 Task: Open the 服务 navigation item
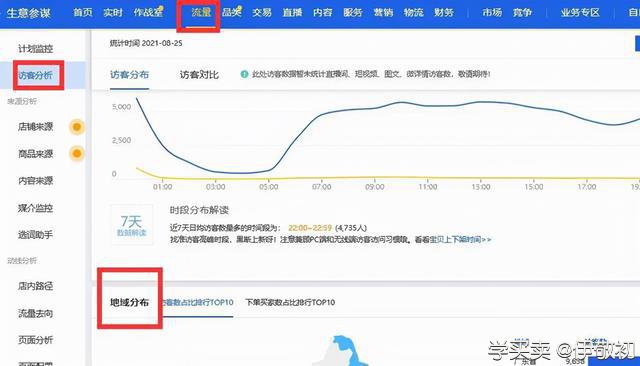pos(353,13)
